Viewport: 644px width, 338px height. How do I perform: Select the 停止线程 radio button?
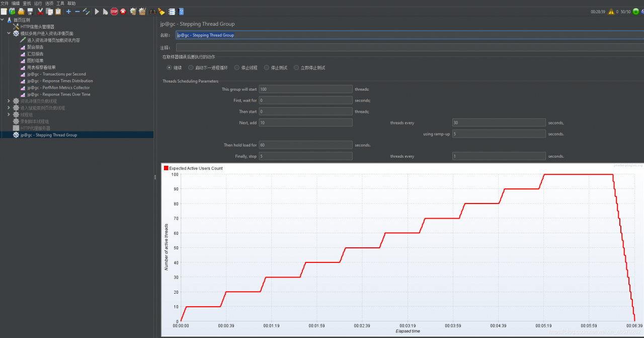pyautogui.click(x=237, y=67)
